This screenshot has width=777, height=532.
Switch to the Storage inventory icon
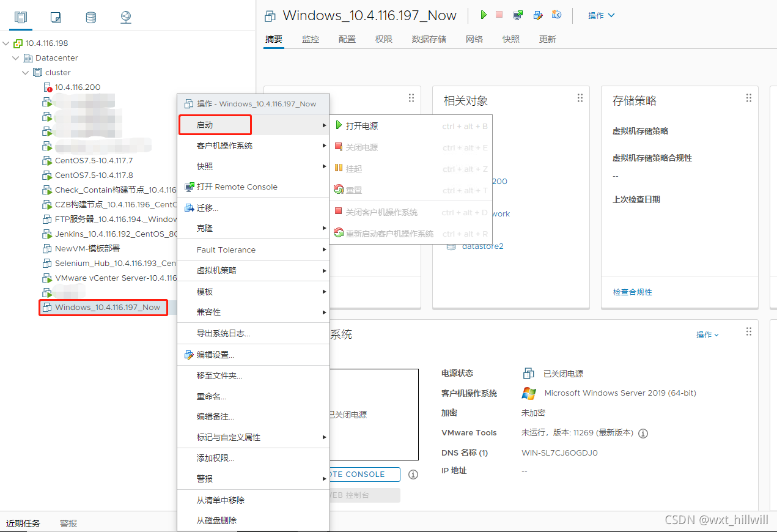[x=90, y=17]
